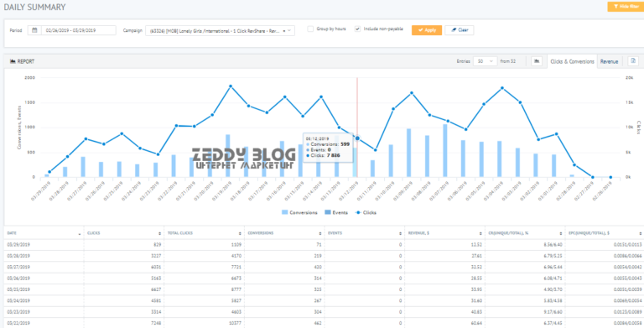Open the Campaign dropdown
Viewport: 644px width, 328px height.
point(221,30)
